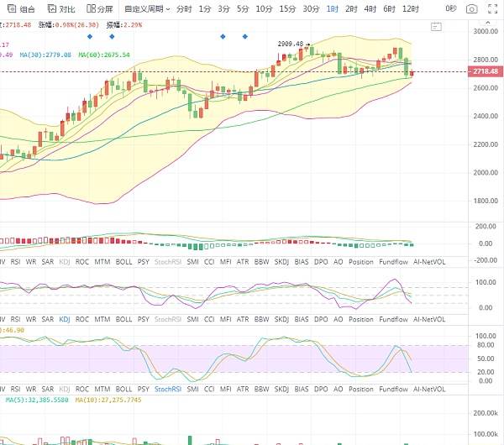Image resolution: width=504 pixels, height=445 pixels.
Task: Click Fundflow in the first indicator row
Action: click(x=393, y=262)
